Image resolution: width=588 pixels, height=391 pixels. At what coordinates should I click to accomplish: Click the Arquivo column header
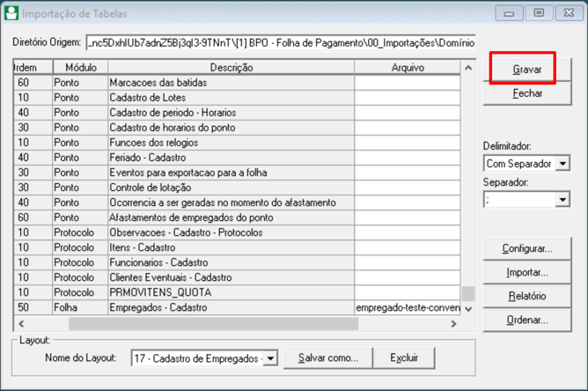[408, 67]
